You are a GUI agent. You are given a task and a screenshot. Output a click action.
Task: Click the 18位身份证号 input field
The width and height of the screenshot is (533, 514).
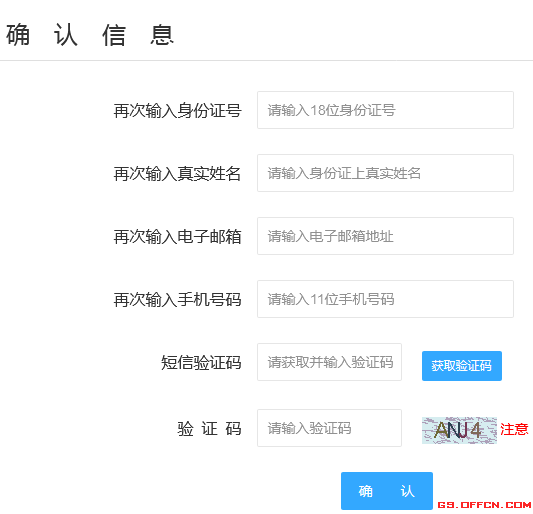(385, 110)
